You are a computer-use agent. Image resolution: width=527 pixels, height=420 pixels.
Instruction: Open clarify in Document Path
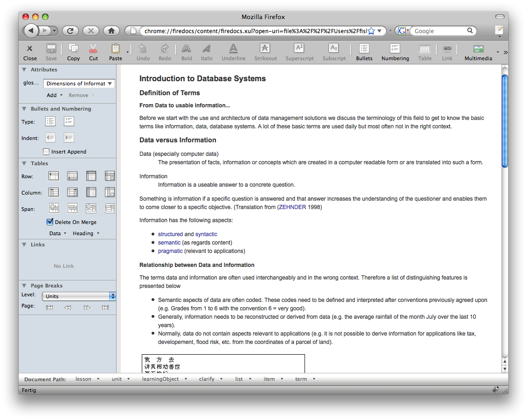[211, 379]
